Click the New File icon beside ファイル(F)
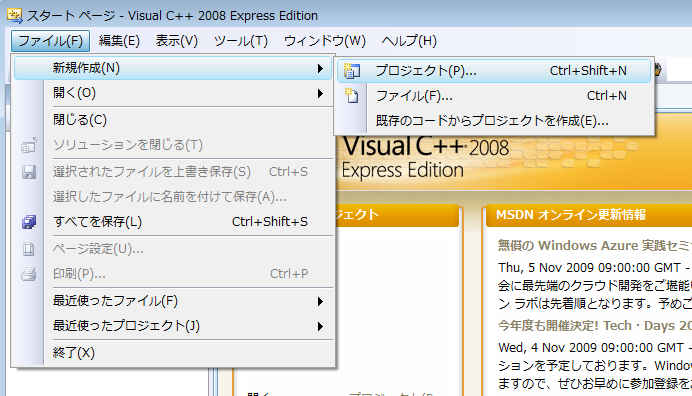Viewport: 692px width, 396px height. point(352,95)
